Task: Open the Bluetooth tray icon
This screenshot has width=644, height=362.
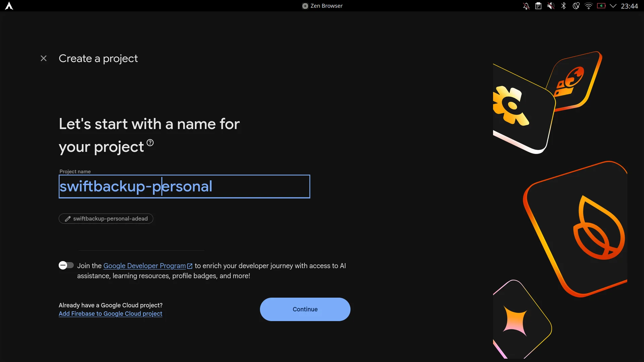Action: (x=563, y=6)
